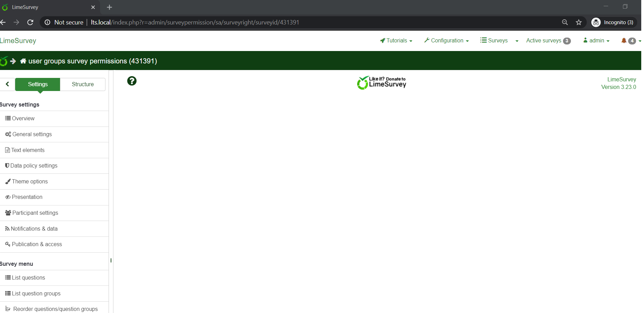The width and height of the screenshot is (644, 313).
Task: Open Data policy settings
Action: [x=54, y=166]
